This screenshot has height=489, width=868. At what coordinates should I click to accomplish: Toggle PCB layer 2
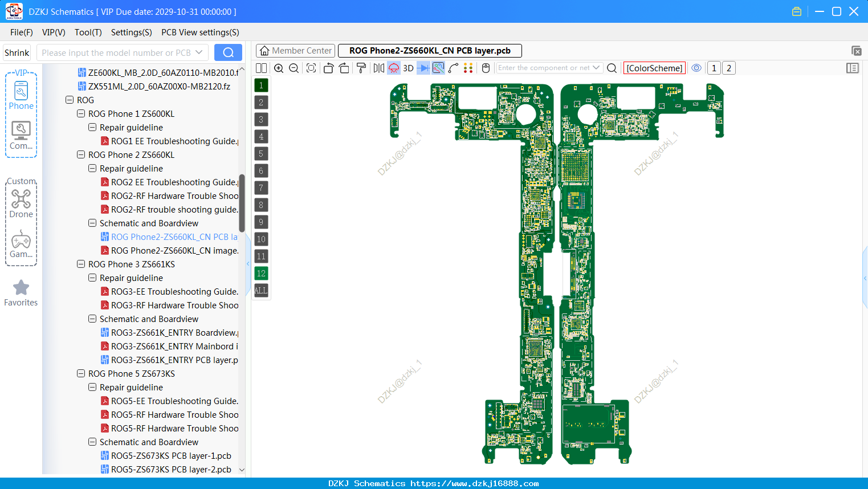tap(261, 103)
